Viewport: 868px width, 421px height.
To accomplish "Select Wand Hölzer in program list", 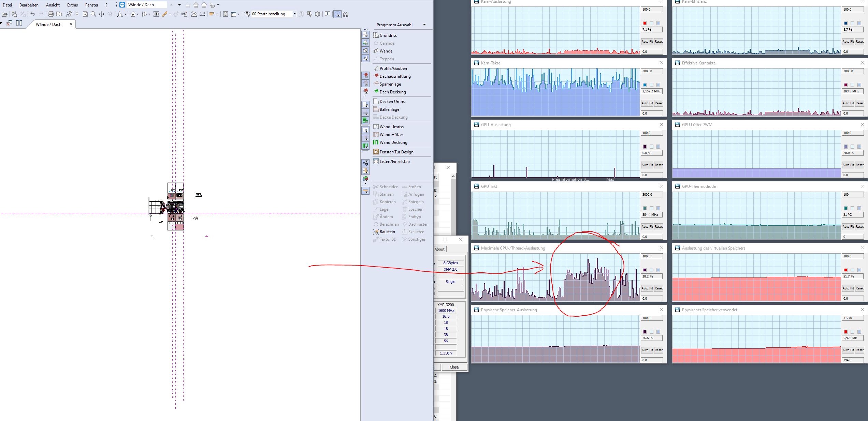I will pyautogui.click(x=391, y=135).
